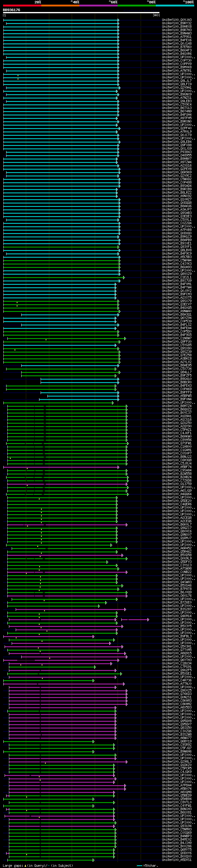Click UniRef100_Q1RMJ7 label

pos(177,538)
